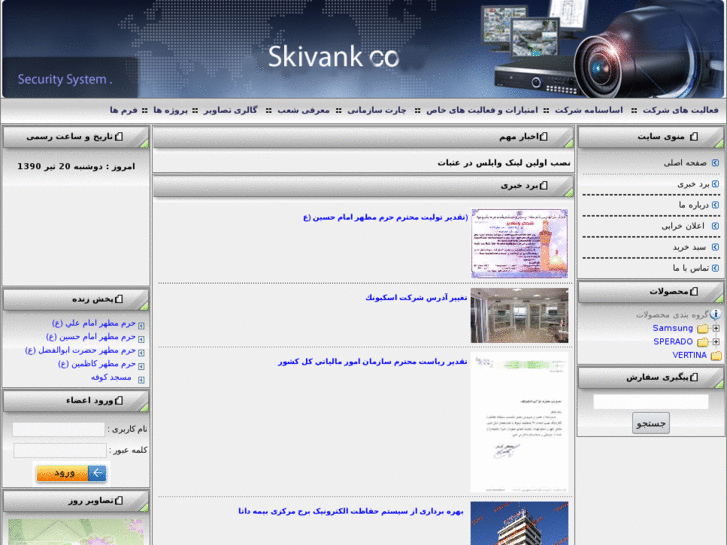This screenshot has width=727, height=545.
Task: Click the orange ورود login button
Action: pos(71,473)
